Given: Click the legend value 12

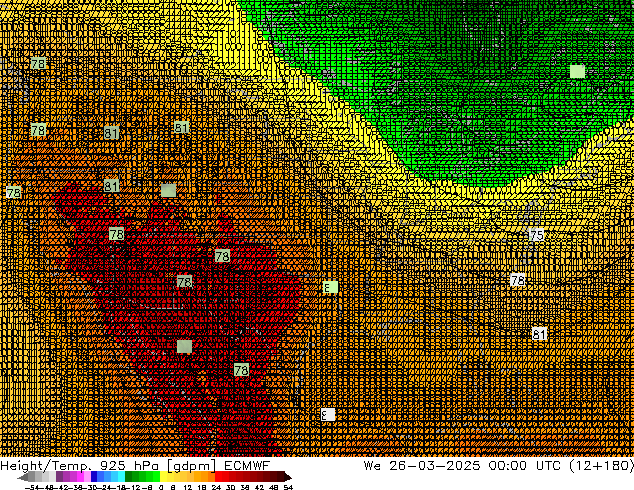Looking at the screenshot, I should point(188,487).
